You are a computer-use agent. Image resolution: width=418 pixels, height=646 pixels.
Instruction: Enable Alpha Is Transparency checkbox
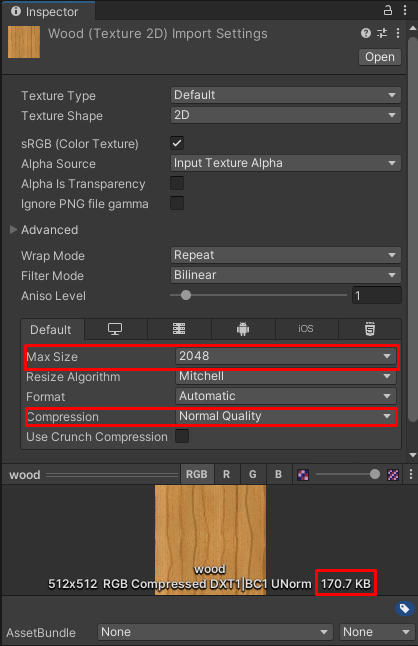(177, 183)
